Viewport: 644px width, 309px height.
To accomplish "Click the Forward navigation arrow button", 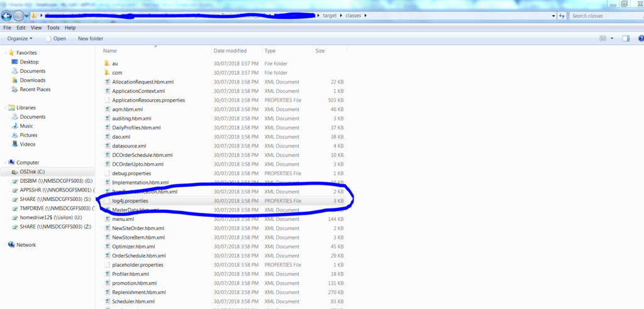I will 18,16.
